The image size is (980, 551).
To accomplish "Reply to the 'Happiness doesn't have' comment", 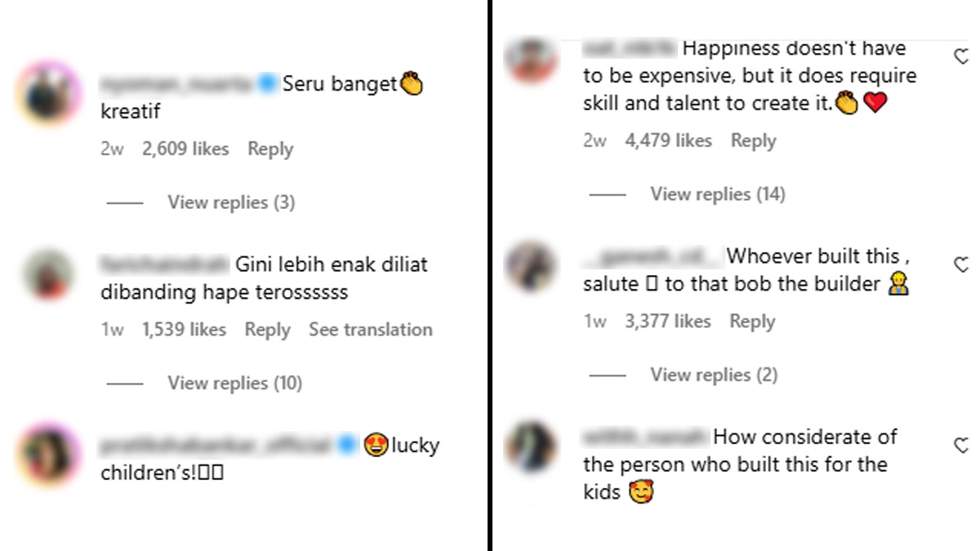I will point(753,140).
